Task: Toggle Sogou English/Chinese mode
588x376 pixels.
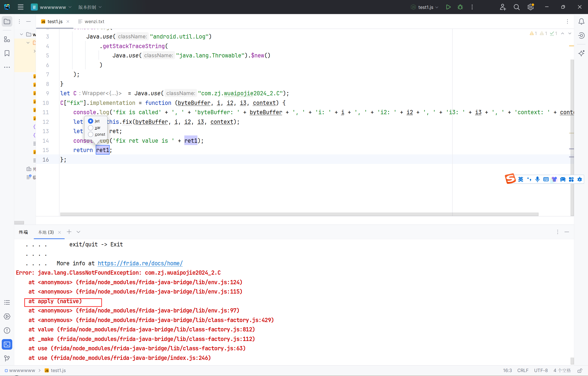Action: [521, 179]
